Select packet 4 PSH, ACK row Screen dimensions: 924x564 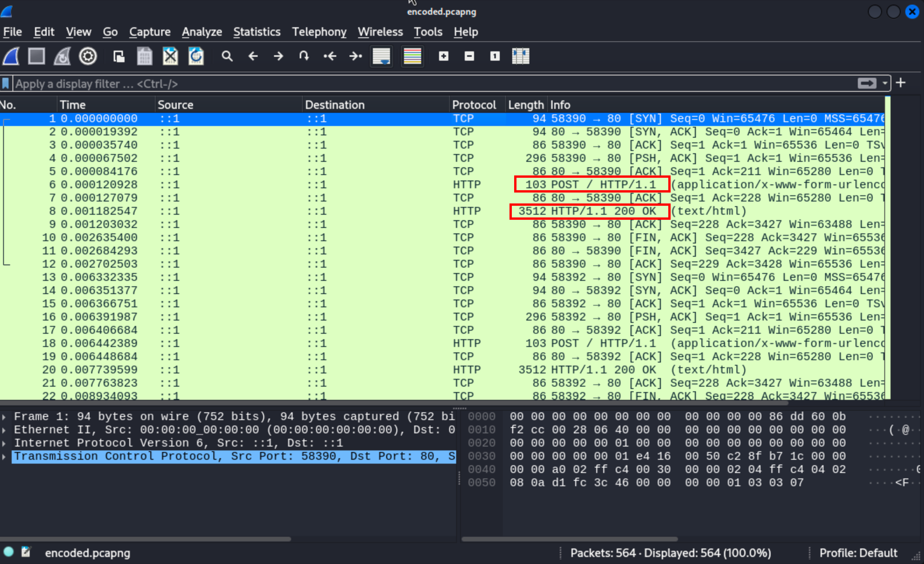(442, 158)
